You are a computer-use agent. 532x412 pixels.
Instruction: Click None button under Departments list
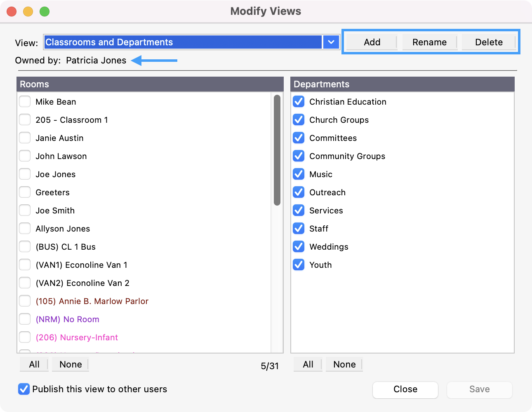[344, 364]
